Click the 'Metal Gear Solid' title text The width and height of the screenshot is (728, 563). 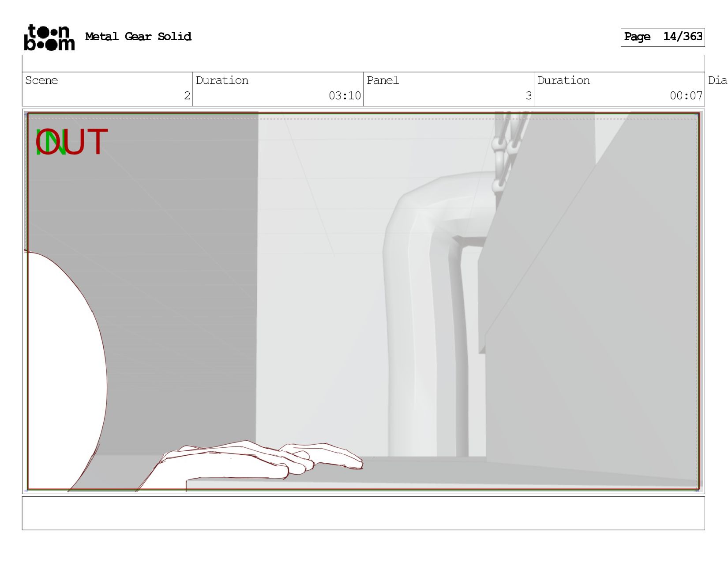138,37
